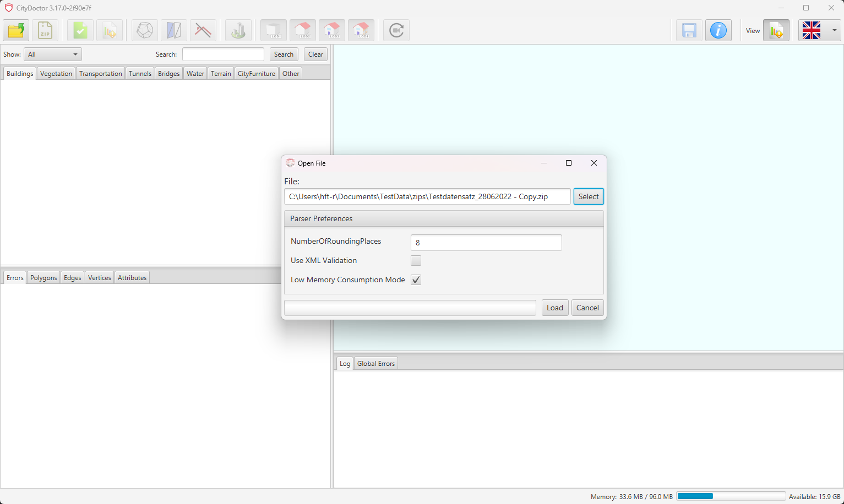Click the floppy disk save icon
The height and width of the screenshot is (504, 844).
click(689, 30)
